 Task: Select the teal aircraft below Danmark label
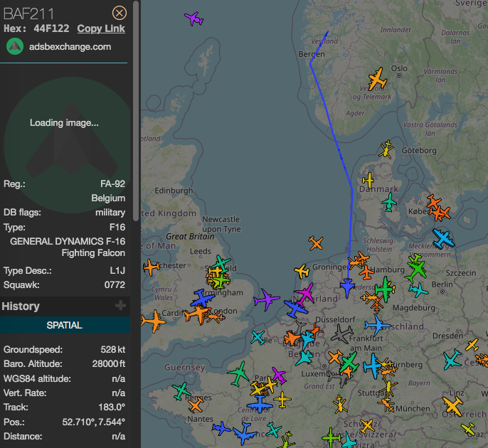(389, 202)
